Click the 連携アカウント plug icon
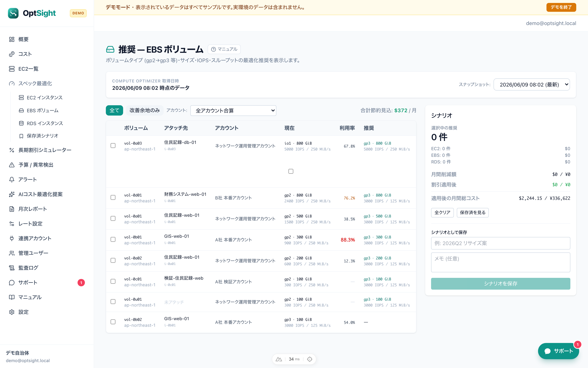 click(12, 238)
